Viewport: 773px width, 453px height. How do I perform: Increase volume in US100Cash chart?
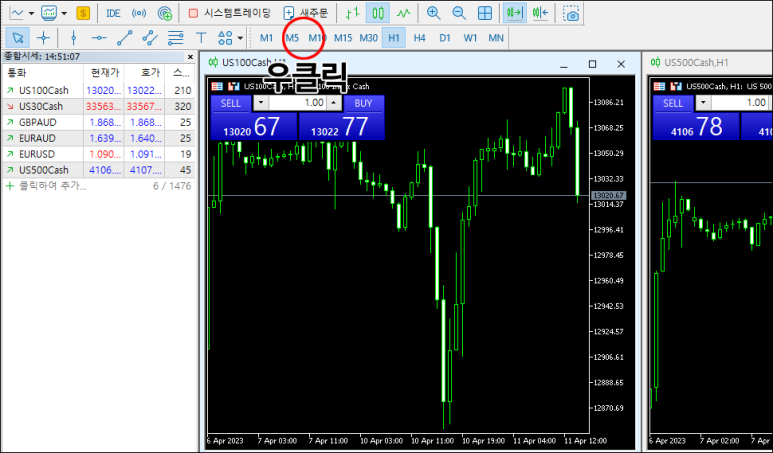click(x=334, y=104)
